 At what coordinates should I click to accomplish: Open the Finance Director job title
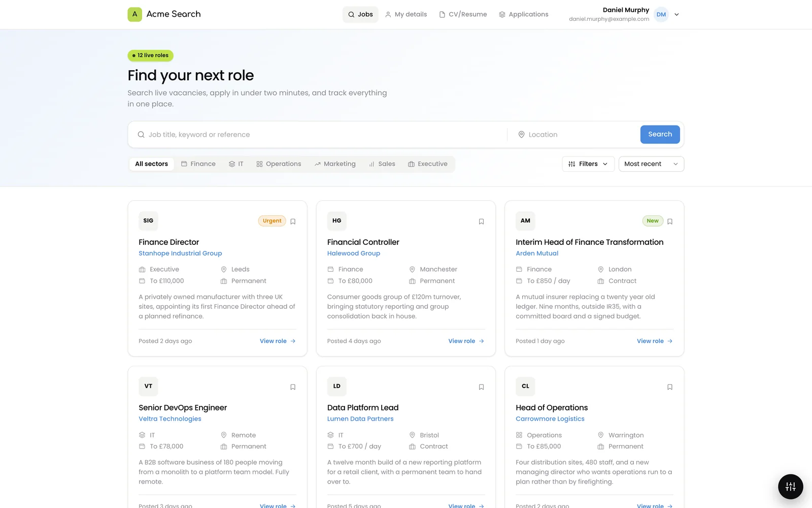pos(169,242)
